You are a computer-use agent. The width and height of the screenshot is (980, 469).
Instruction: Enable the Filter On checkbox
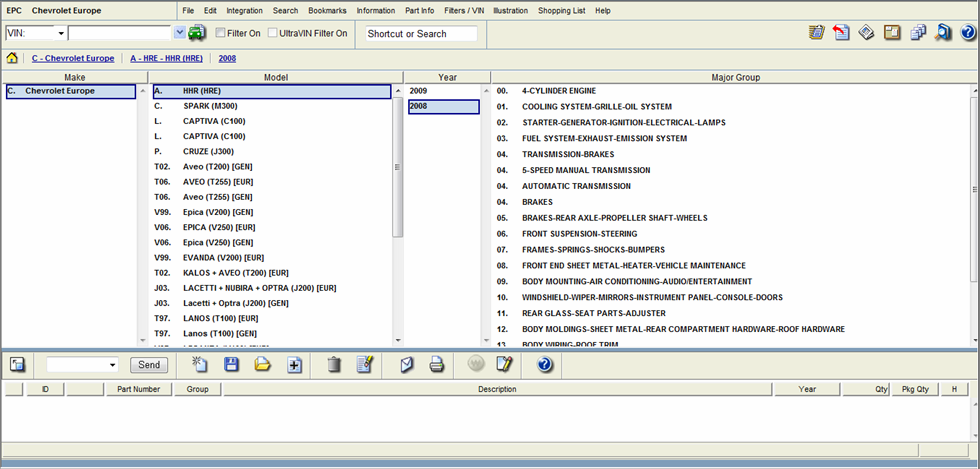[x=220, y=33]
